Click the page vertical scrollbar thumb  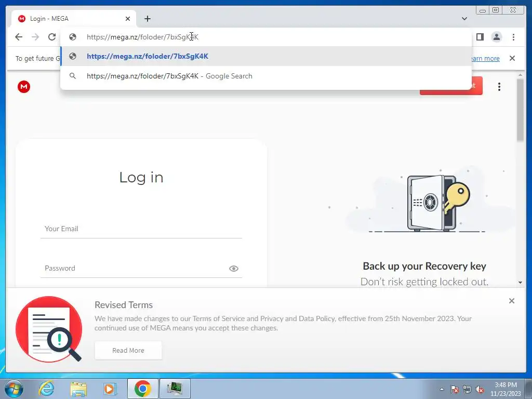(520, 110)
